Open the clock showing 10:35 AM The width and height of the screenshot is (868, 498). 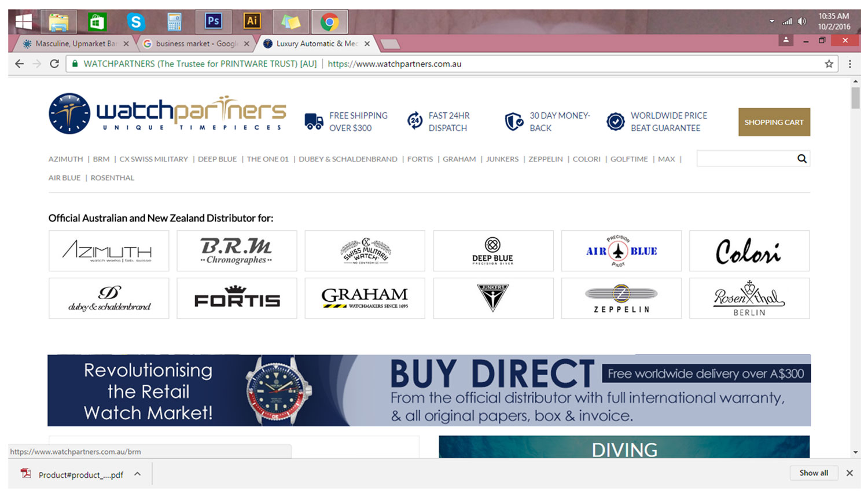834,21
